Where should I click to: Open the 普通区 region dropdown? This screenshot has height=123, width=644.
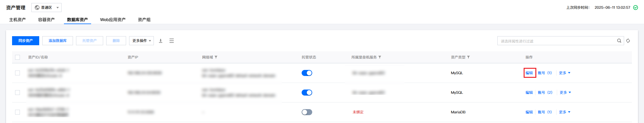point(46,8)
